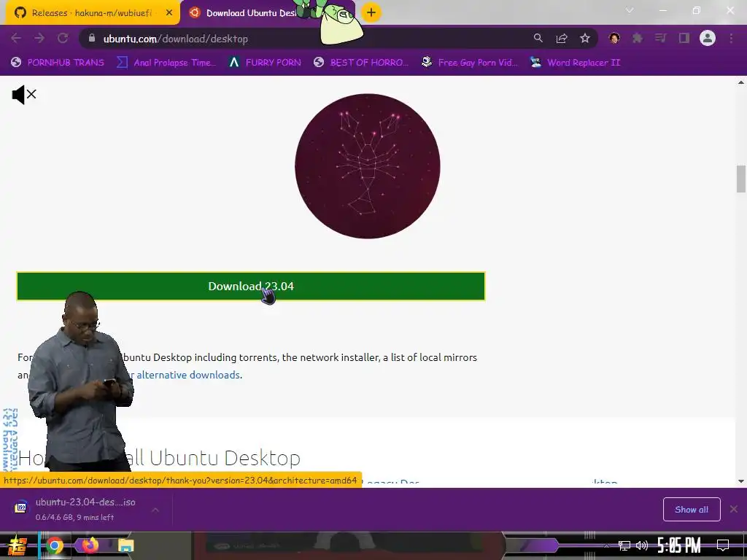Click the browser forward arrow

tap(39, 38)
